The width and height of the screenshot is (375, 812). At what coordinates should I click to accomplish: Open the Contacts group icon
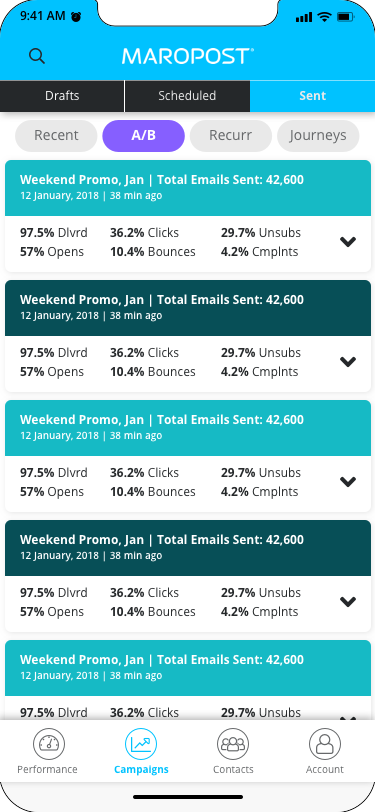click(x=233, y=744)
